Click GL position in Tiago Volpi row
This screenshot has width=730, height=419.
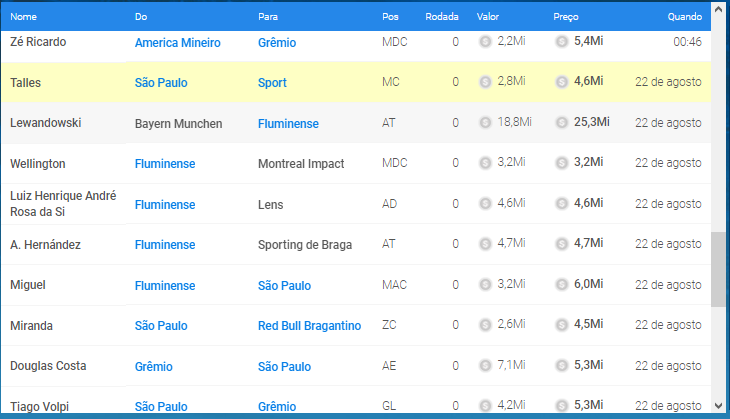(x=389, y=406)
